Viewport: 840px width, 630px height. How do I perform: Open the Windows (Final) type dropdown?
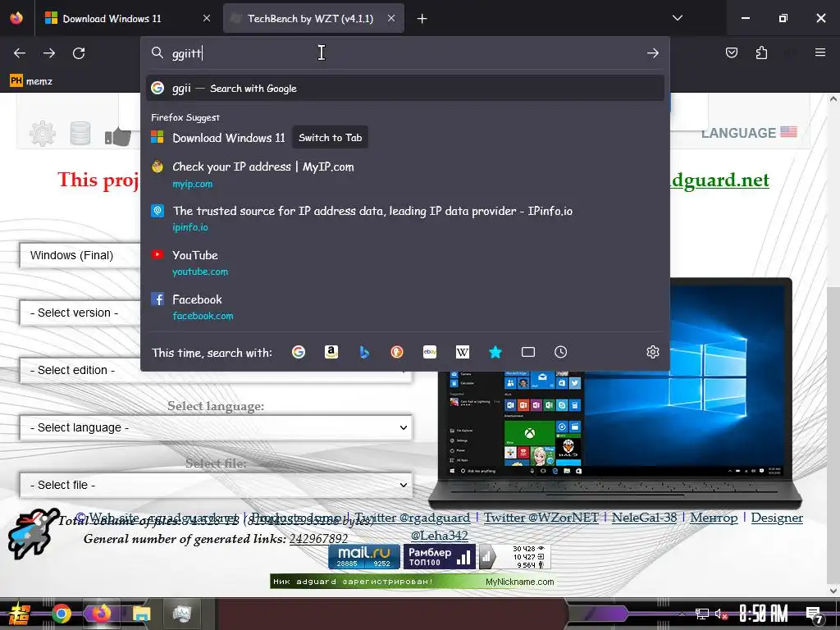coord(80,256)
